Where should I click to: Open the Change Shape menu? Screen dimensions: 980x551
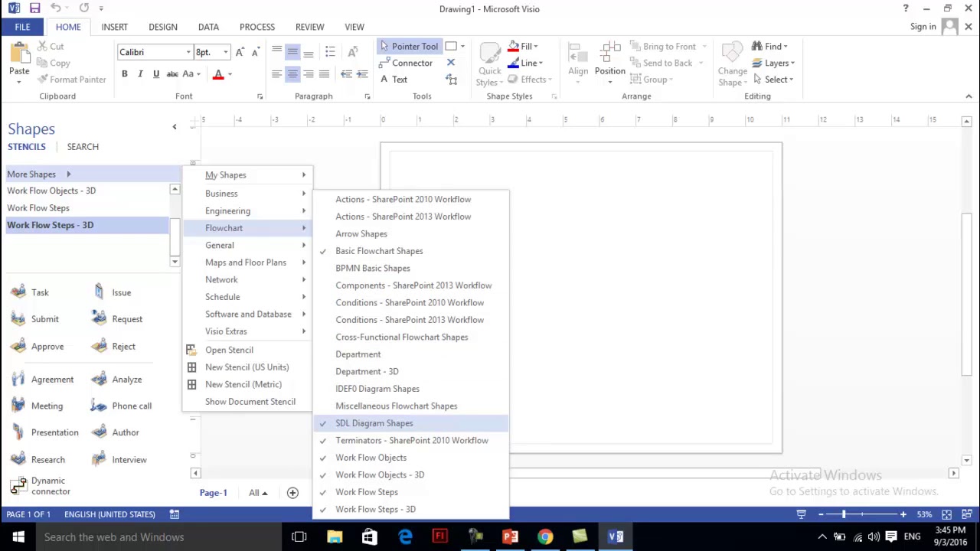click(x=733, y=64)
